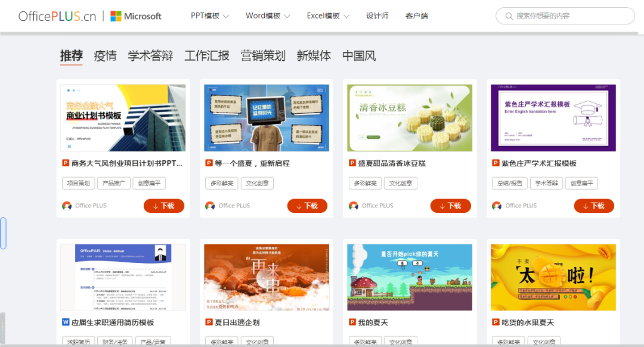Image resolution: width=644 pixels, height=347 pixels.
Task: Click the OfficePLUS.cn logo
Action: [57, 16]
